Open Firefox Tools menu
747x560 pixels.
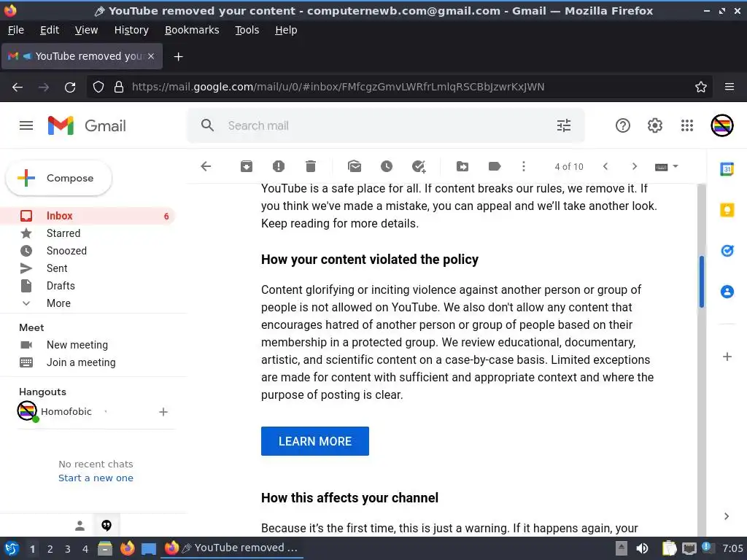click(x=247, y=30)
